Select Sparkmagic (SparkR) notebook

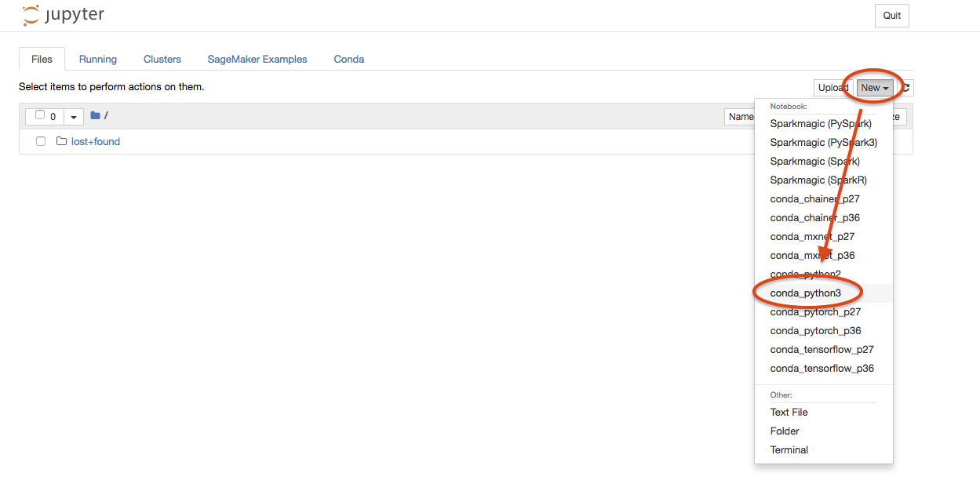click(824, 180)
